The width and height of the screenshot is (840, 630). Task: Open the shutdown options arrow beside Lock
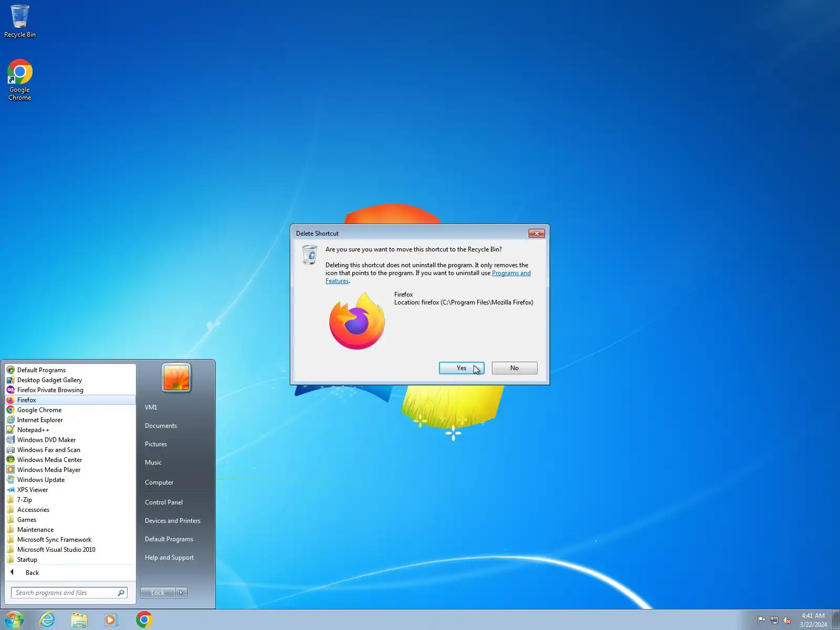181,593
